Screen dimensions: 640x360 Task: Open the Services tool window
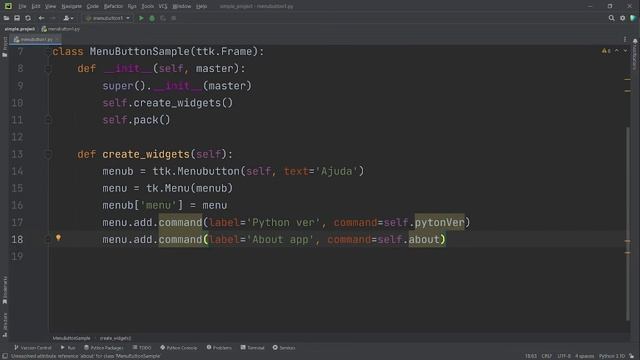[x=284, y=348]
